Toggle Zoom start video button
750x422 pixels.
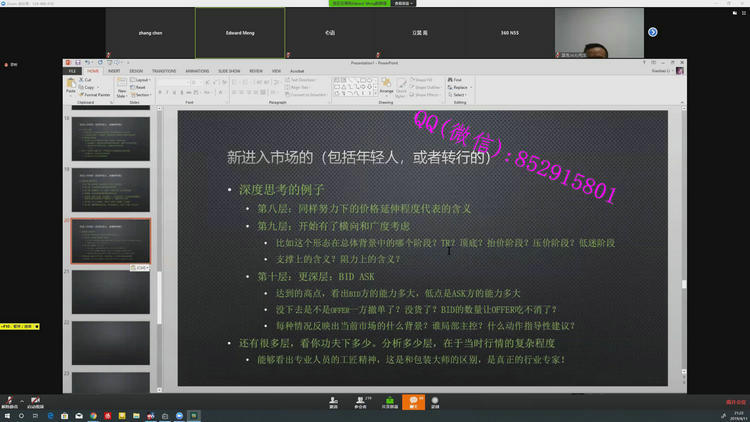point(35,401)
